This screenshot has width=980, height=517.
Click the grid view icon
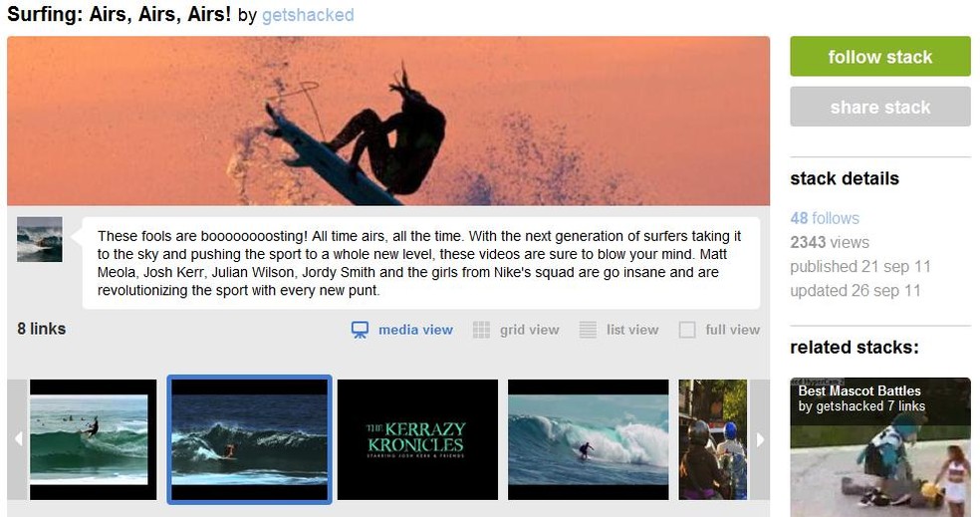click(x=481, y=330)
